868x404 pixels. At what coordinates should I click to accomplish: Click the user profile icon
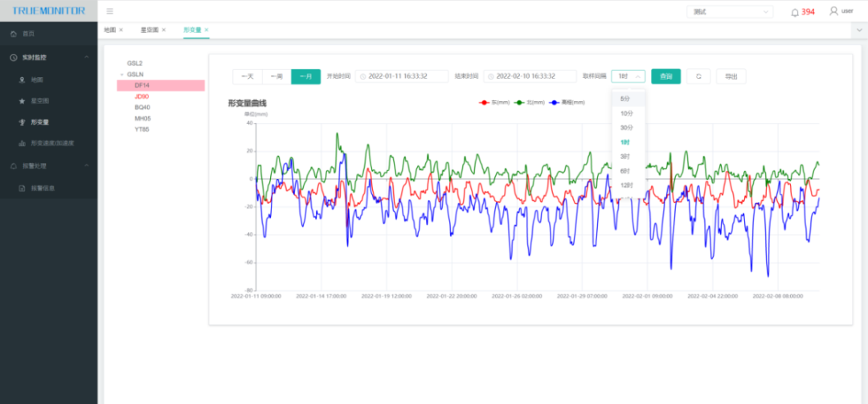833,11
